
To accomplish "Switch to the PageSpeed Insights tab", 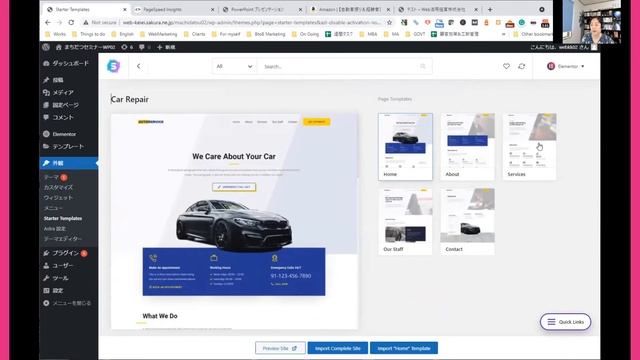I will point(174,9).
